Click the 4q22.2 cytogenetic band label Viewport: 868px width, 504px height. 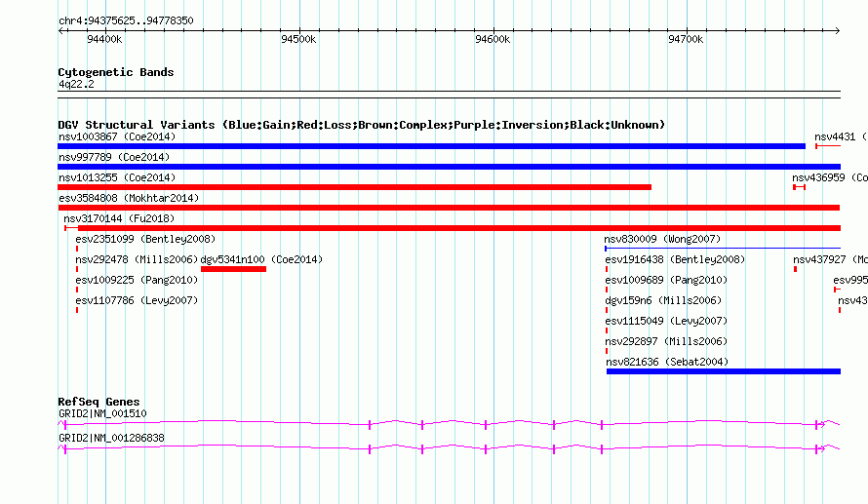tap(76, 84)
